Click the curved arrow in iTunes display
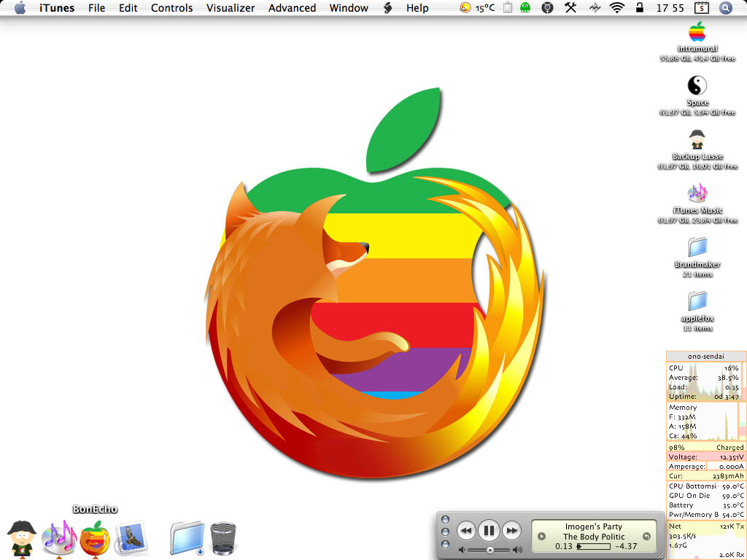This screenshot has height=560, width=747. tap(646, 536)
